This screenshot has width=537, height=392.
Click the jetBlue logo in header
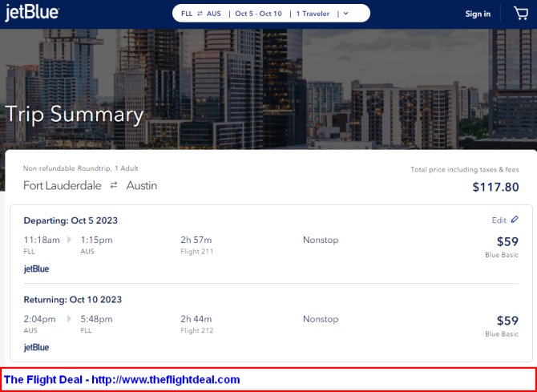(32, 14)
